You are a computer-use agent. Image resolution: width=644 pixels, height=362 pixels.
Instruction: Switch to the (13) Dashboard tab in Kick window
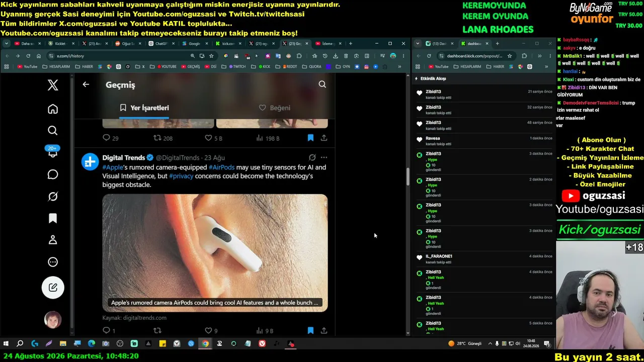pos(439,44)
